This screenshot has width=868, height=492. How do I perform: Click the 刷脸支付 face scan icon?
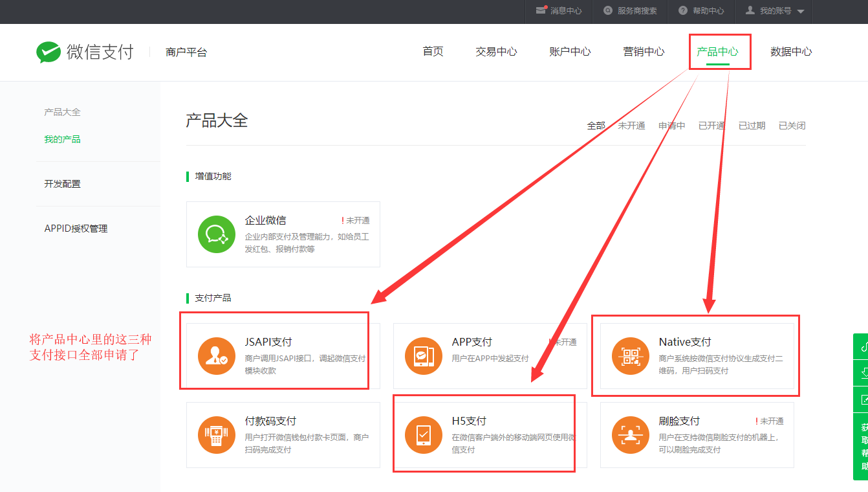click(630, 435)
